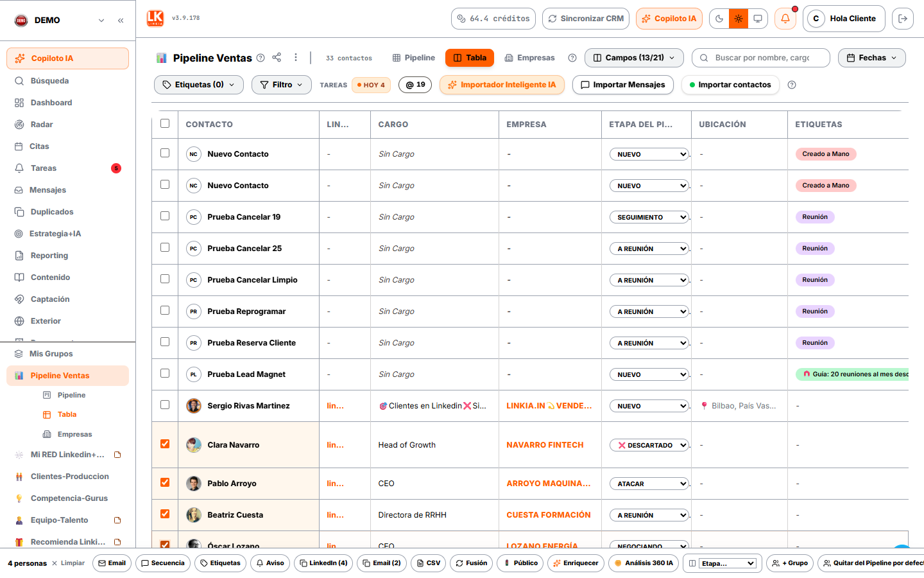Click the mentions @ 19 badge
924x578 pixels.
click(x=415, y=85)
